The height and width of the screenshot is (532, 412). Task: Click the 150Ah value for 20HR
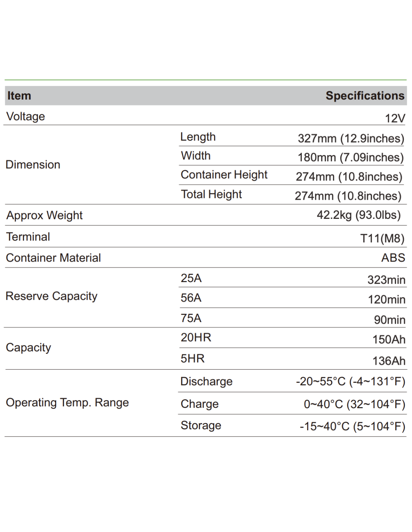(389, 339)
